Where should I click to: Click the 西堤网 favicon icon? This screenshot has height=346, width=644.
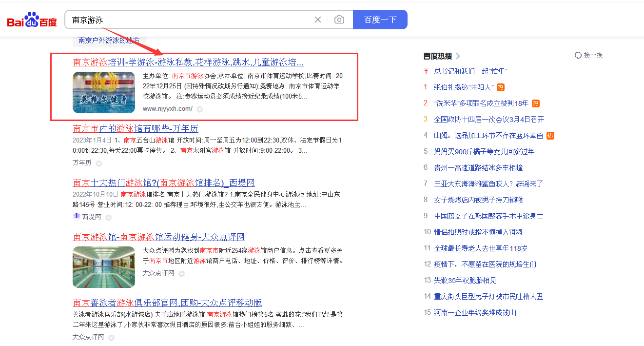coord(76,217)
